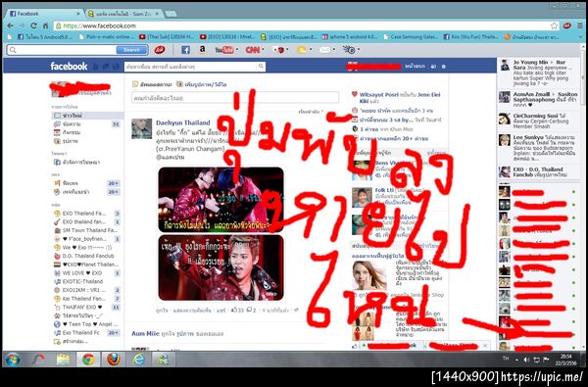Open the Daehyun post top concert image

(x=220, y=199)
